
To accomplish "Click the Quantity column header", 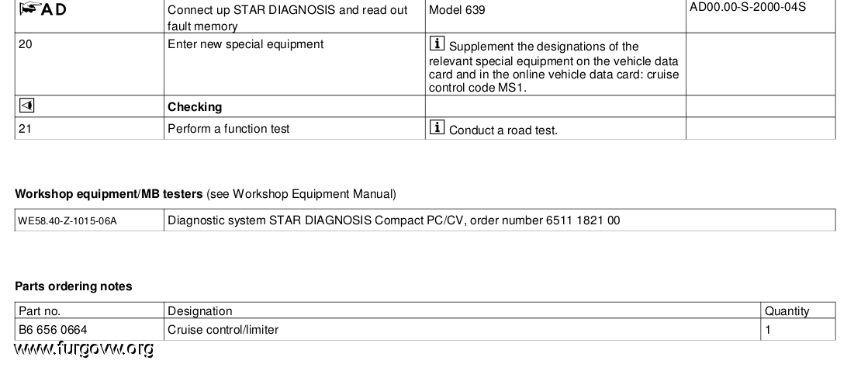I will pyautogui.click(x=787, y=311).
